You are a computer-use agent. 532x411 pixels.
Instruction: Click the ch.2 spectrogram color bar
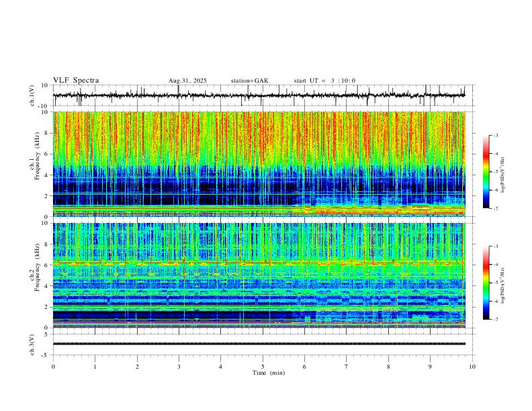pos(486,283)
